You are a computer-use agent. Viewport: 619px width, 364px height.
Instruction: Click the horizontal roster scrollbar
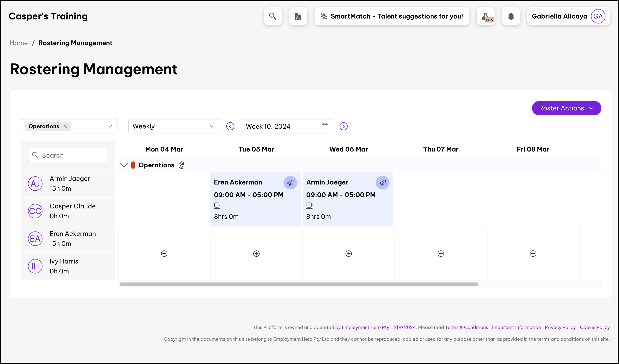point(298,284)
